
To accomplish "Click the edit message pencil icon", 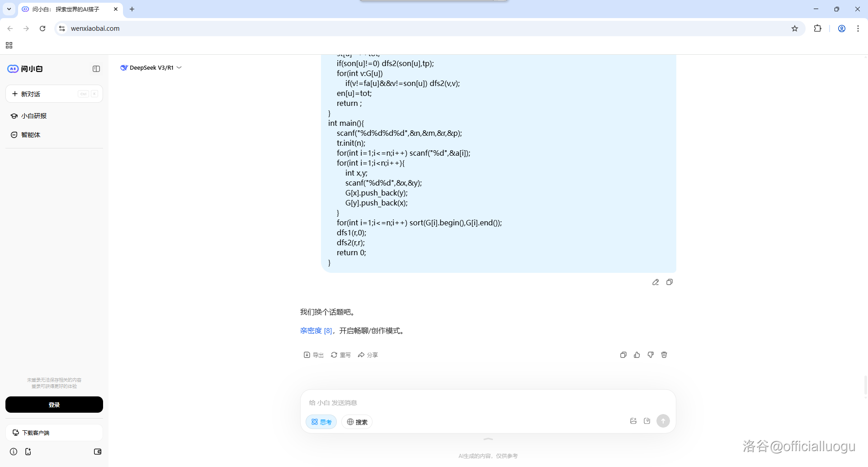I will coord(656,282).
